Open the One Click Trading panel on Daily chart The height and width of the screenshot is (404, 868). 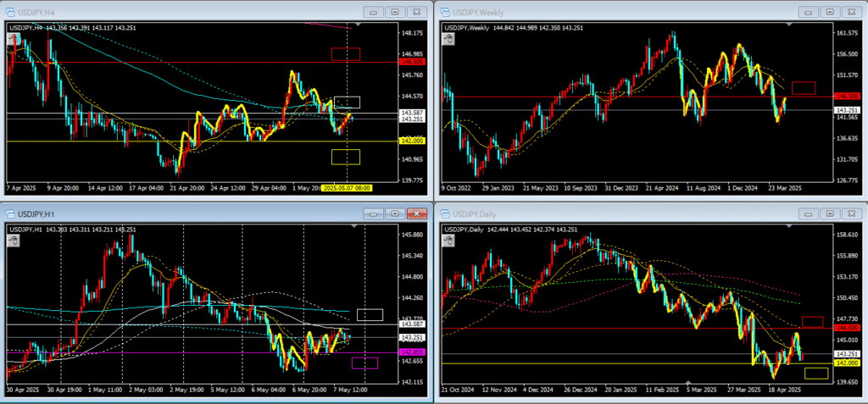click(x=449, y=241)
